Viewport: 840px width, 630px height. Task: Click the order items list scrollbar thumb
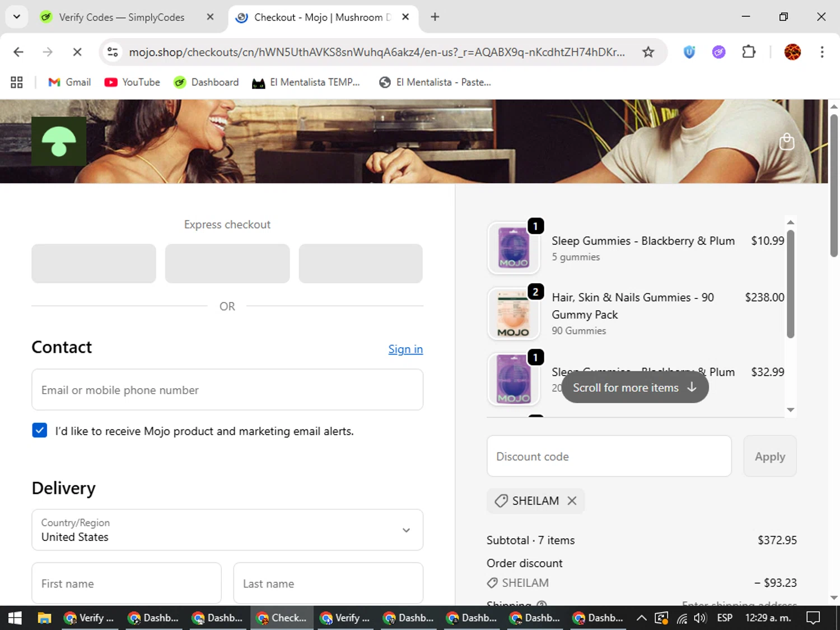pyautogui.click(x=791, y=284)
